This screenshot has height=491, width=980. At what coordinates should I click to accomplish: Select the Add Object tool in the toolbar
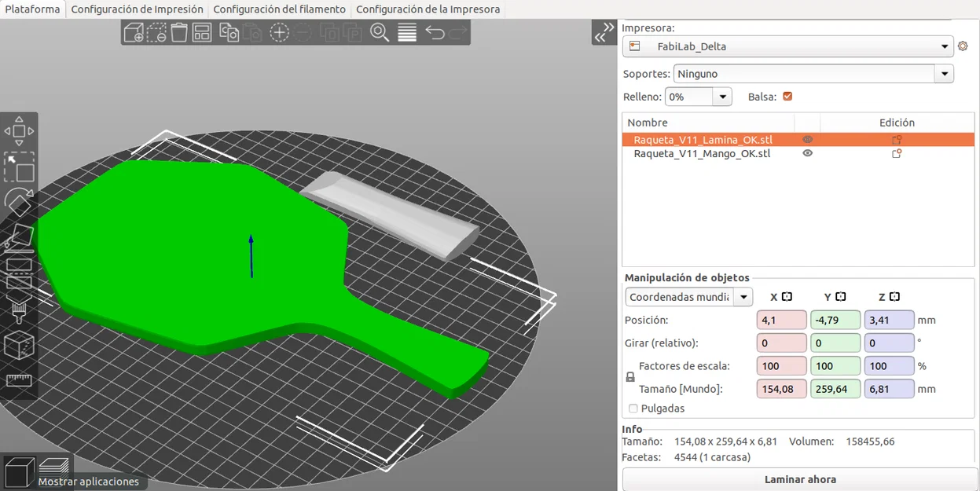(x=134, y=32)
